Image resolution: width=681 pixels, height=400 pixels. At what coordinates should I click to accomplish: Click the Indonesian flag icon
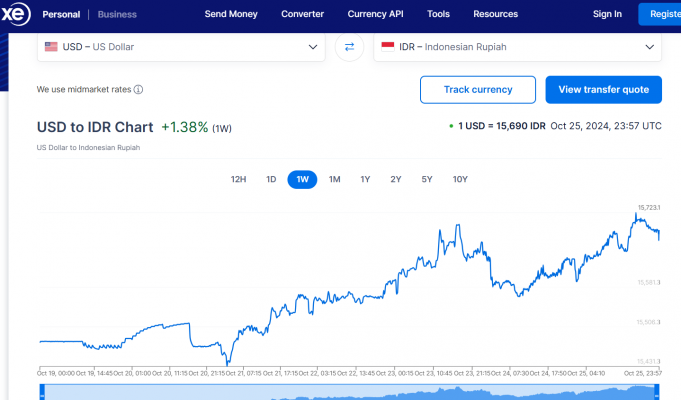coord(387,46)
